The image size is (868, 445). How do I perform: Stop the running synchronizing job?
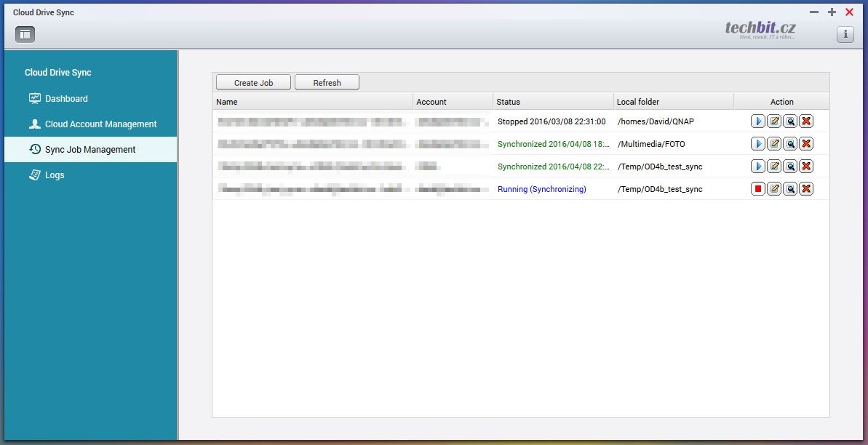tap(758, 189)
